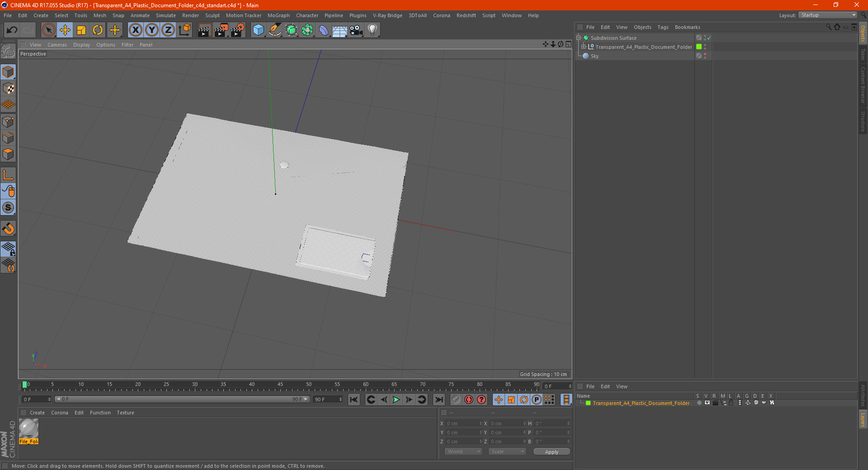Click the coordinate system icon

point(185,30)
